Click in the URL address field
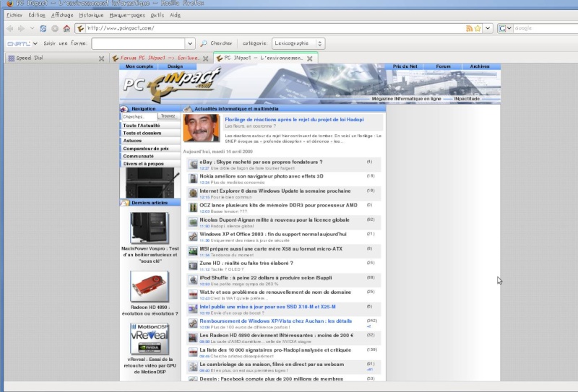 tap(275, 28)
